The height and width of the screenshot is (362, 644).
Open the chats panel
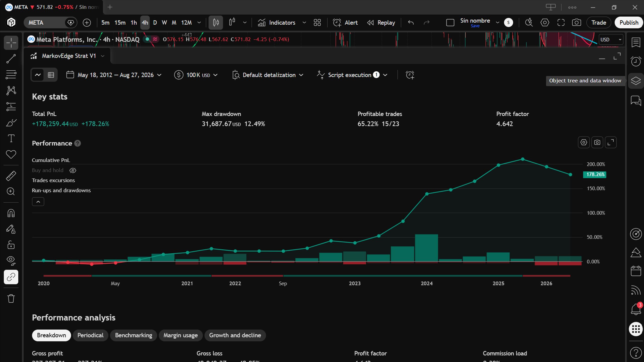point(636,101)
